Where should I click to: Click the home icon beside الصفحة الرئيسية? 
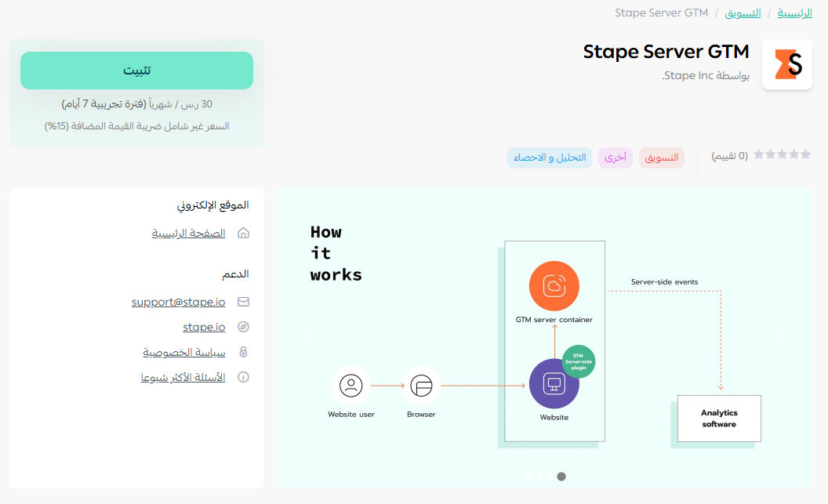[x=243, y=234]
